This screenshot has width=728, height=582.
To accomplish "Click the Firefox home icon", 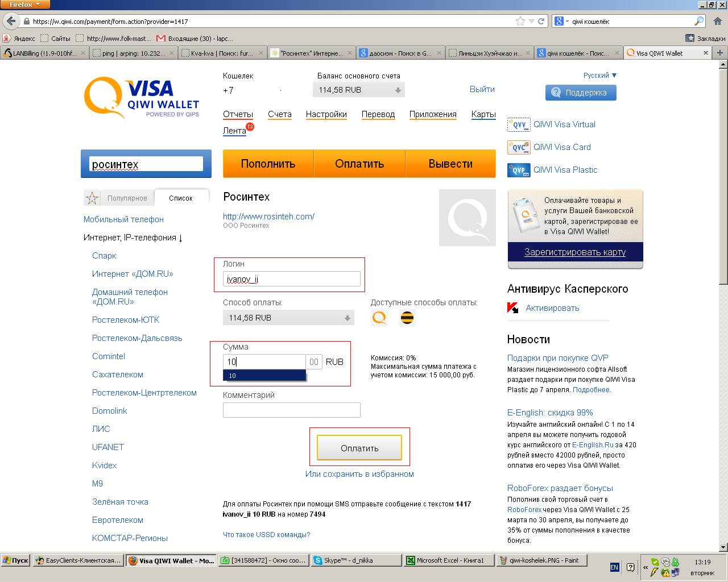I will coord(717,21).
